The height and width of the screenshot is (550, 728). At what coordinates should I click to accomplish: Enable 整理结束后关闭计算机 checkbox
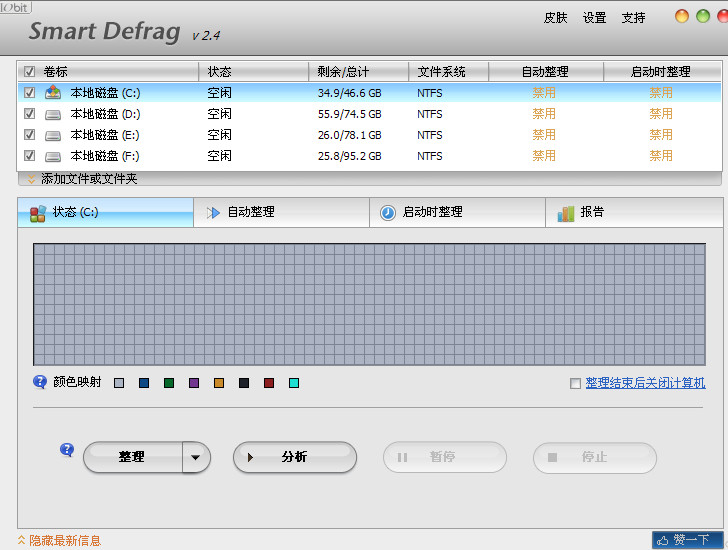[x=575, y=383]
